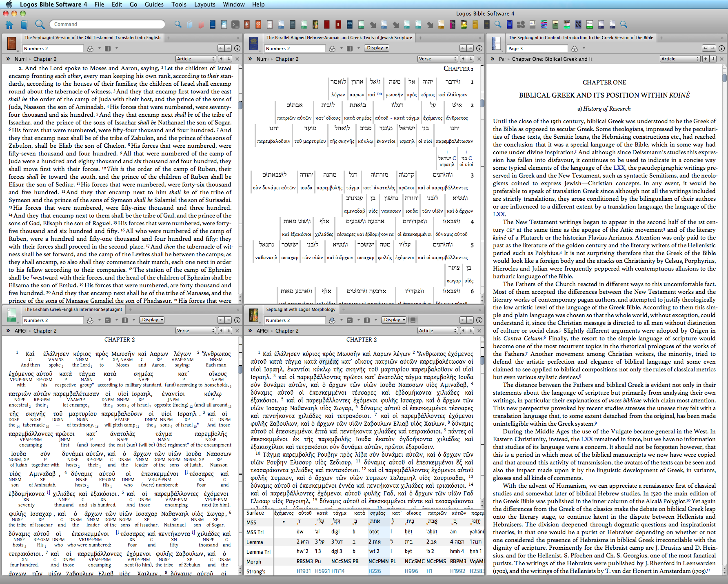Viewport: 728px width, 584px height.
Task: Click scrollbar thumb of Septuagint in Context panel
Action: [x=724, y=78]
